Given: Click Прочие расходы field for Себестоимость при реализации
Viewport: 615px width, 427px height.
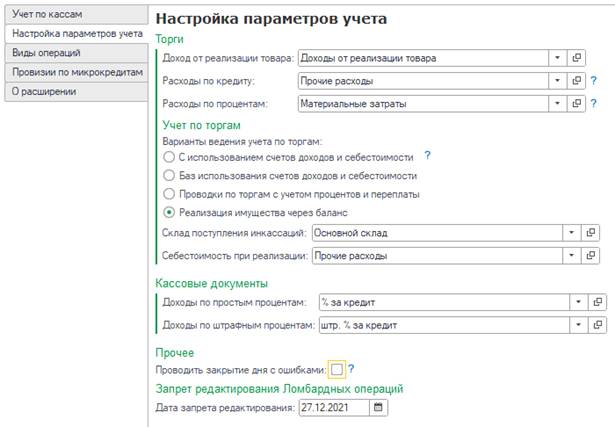Looking at the screenshot, I should click(437, 256).
